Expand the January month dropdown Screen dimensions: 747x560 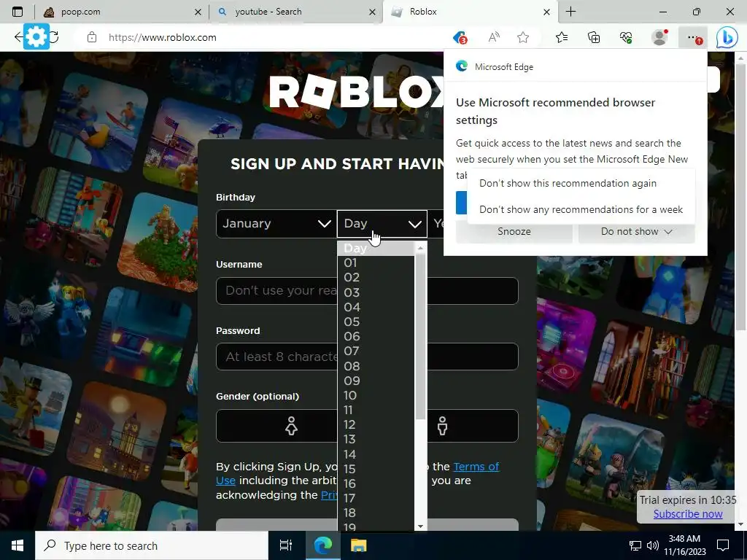pos(276,224)
